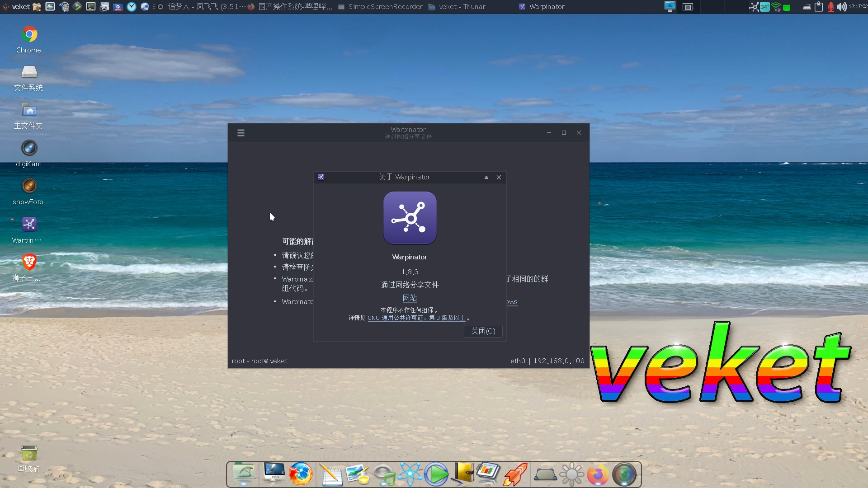
Task: Open the rocket launcher icon in the dock
Action: (515, 474)
